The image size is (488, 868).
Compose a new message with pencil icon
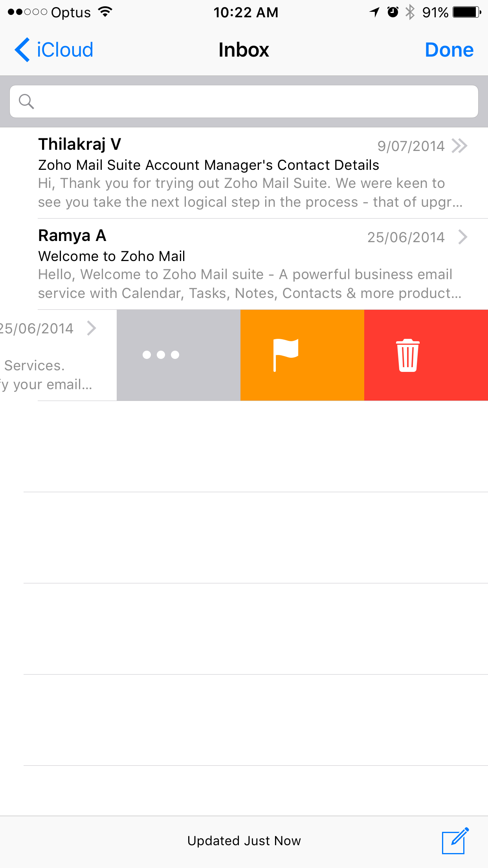(455, 840)
